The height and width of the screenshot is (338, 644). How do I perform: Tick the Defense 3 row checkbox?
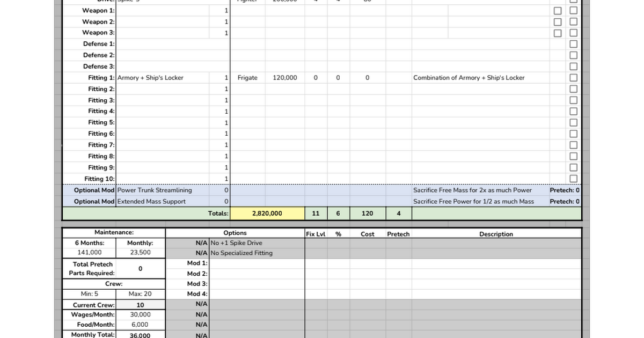coord(573,67)
